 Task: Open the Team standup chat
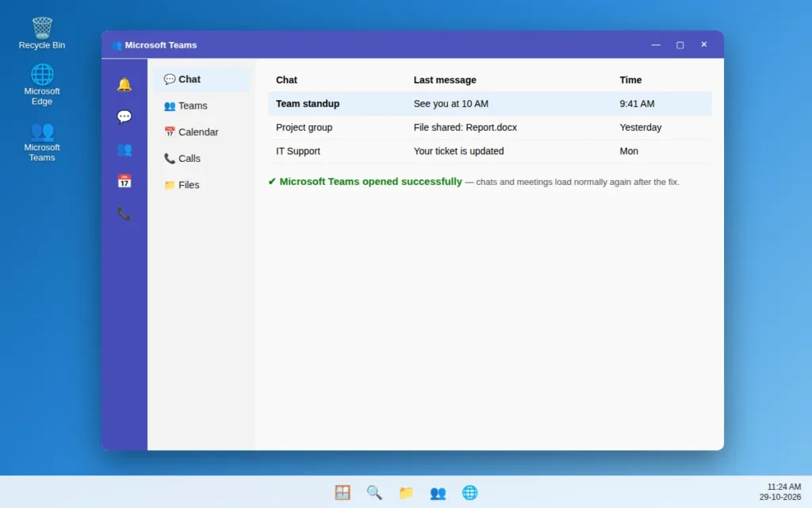(490, 104)
